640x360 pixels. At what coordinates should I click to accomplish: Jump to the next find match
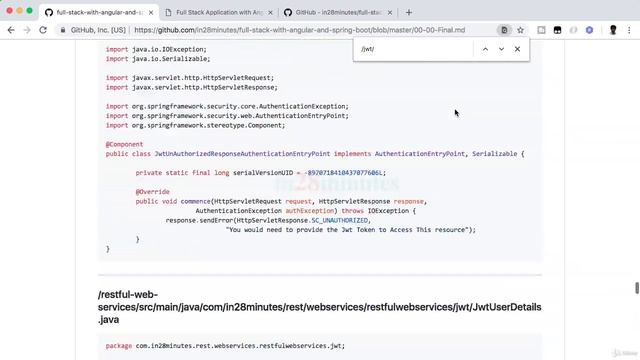[501, 49]
